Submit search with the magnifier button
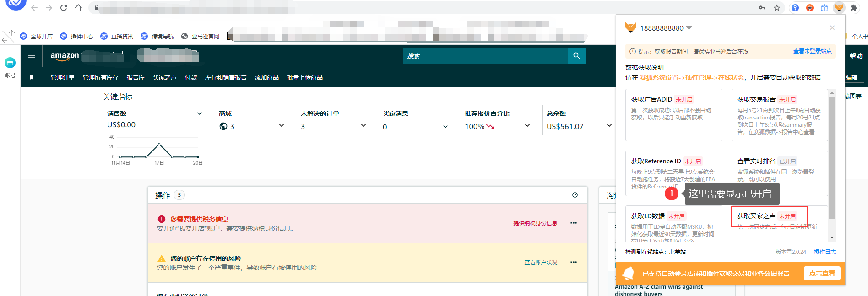Image resolution: width=868 pixels, height=296 pixels. 577,56
